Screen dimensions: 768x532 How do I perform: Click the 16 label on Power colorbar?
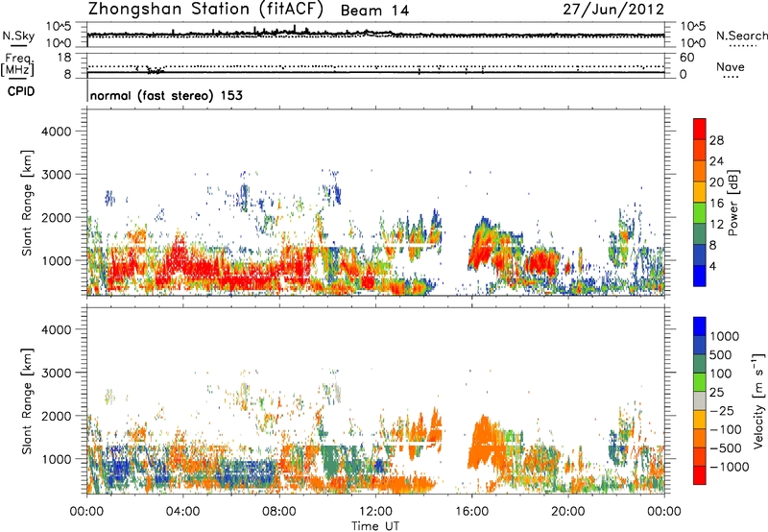716,204
